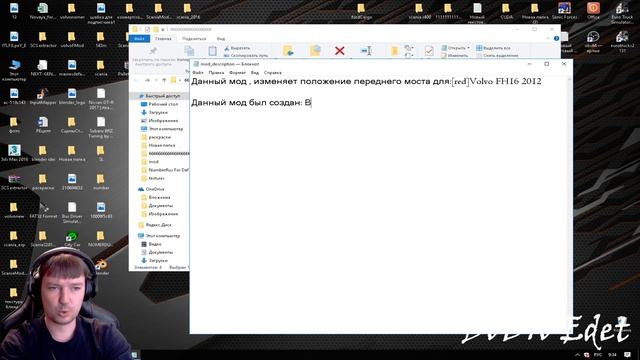Image resolution: width=640 pixels, height=360 pixels.
Task: Select Euro Truck Simulator desktop icon
Action: 622,13
